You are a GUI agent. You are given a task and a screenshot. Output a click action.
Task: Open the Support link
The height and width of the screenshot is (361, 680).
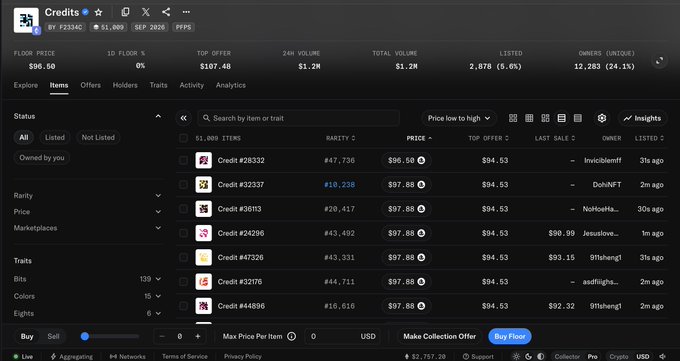coord(478,356)
